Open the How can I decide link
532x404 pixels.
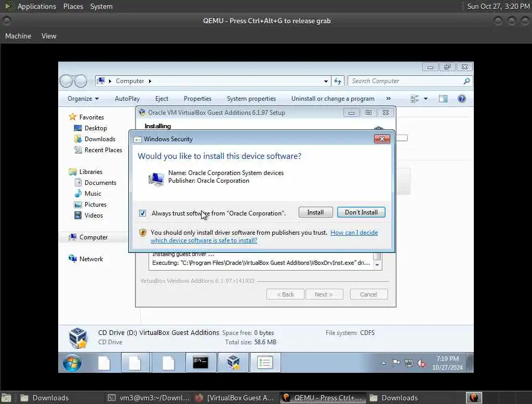(354, 233)
